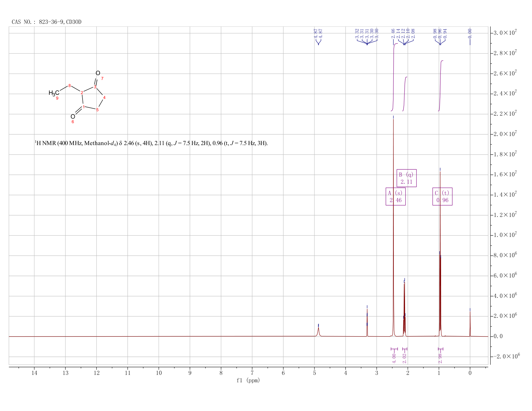
Task: Click the 0.94 peak label at top
Action: [x=445, y=34]
